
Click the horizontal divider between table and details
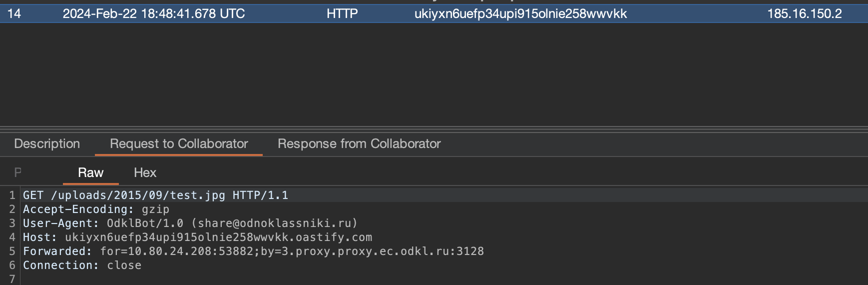coord(434,127)
